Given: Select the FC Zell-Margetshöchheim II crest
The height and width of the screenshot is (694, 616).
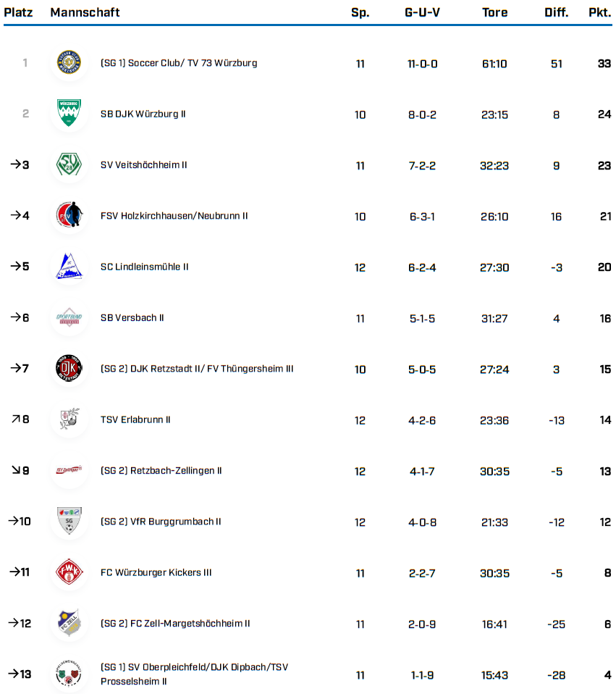Looking at the screenshot, I should coord(69,624).
